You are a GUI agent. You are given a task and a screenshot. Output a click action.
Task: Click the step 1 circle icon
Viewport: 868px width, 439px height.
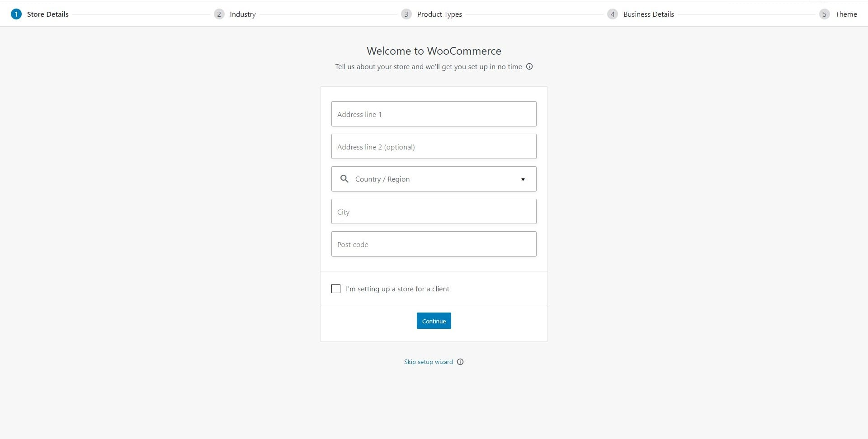pyautogui.click(x=16, y=14)
